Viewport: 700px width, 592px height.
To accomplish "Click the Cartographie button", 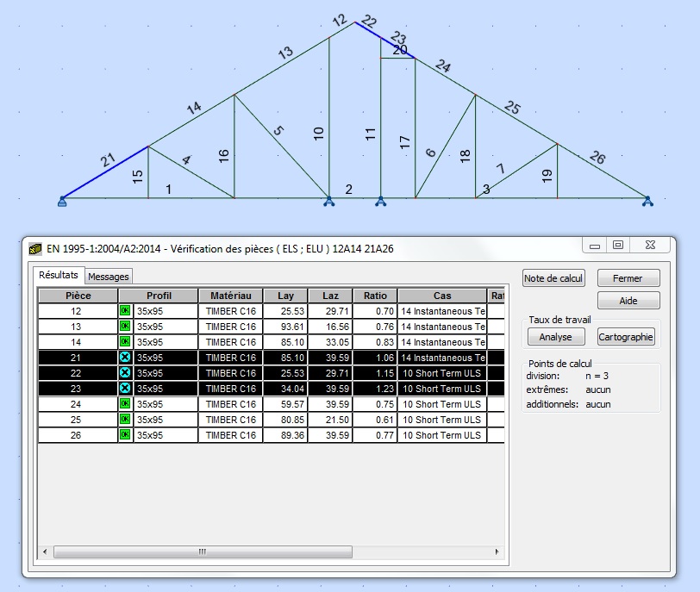I will (x=626, y=337).
